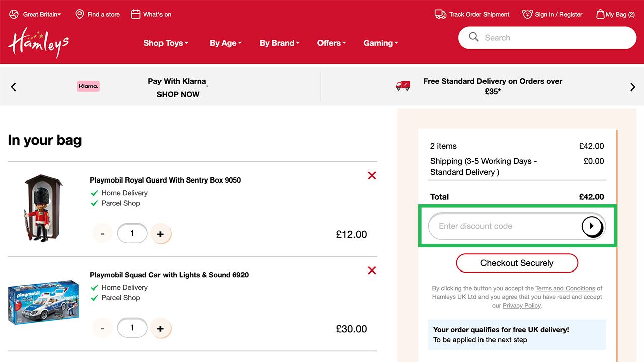Click the globe icon beside Great Britain
Image resolution: width=644 pixels, height=362 pixels.
tap(14, 14)
